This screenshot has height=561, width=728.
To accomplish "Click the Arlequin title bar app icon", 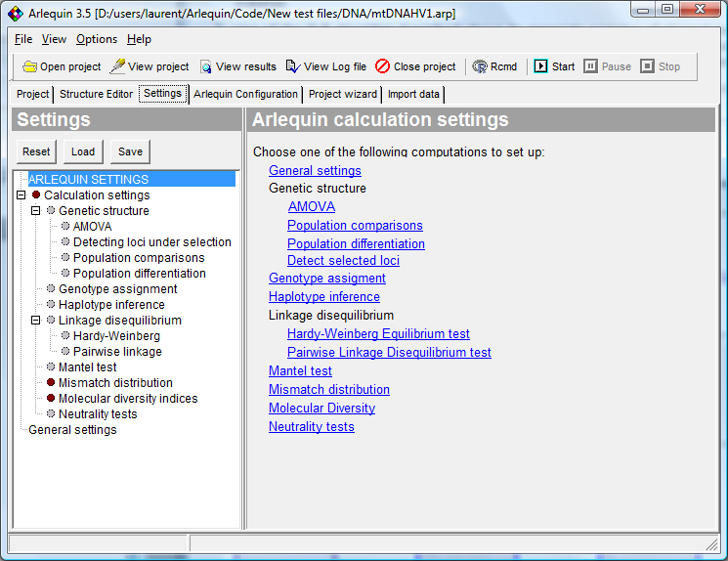I will pos(15,13).
